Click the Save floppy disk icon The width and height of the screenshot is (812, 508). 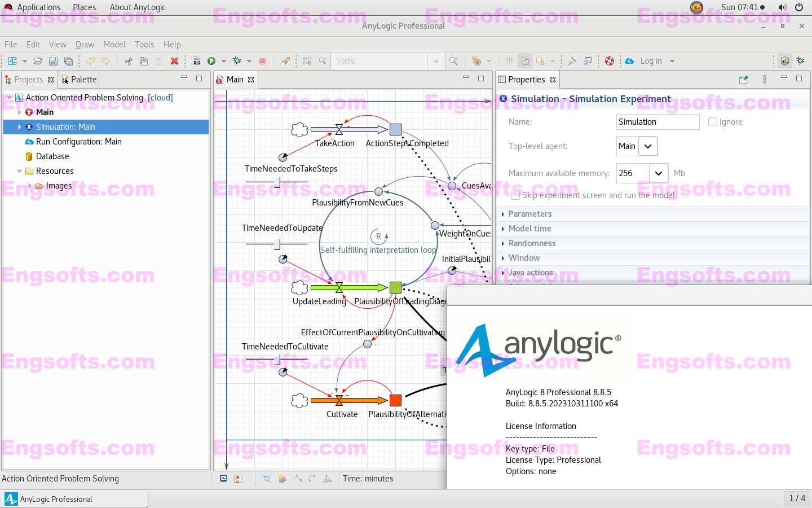pyautogui.click(x=53, y=61)
